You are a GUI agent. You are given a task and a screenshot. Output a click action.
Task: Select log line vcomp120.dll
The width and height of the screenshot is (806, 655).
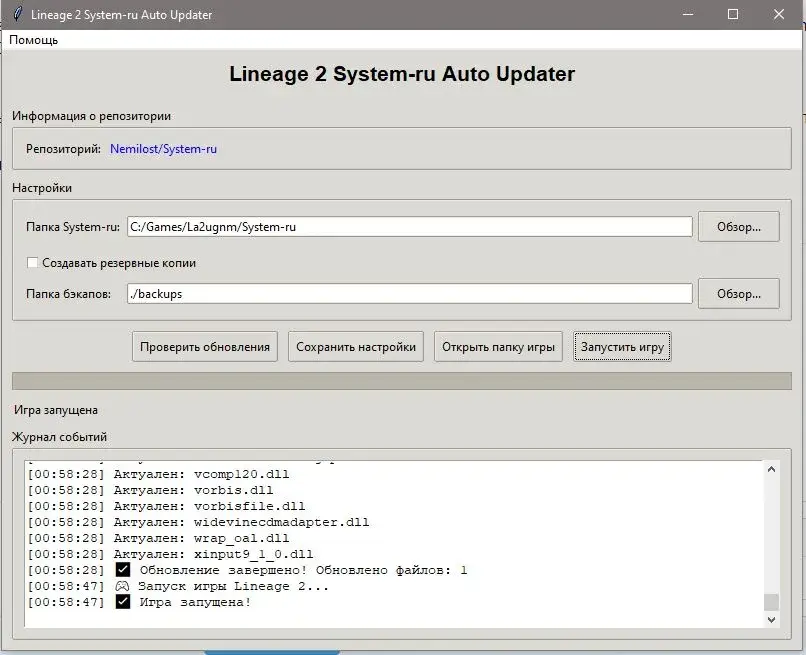pyautogui.click(x=158, y=474)
